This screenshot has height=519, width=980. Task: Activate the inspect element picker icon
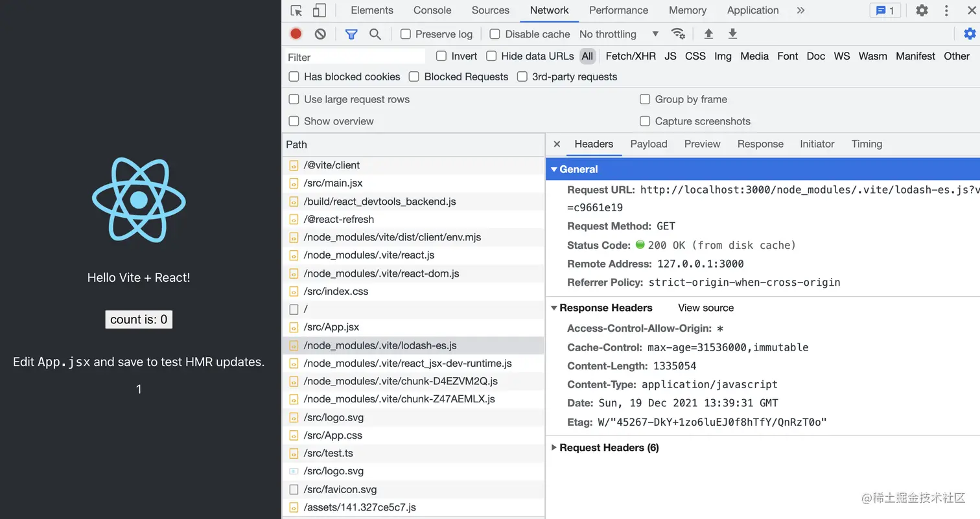[x=297, y=10]
